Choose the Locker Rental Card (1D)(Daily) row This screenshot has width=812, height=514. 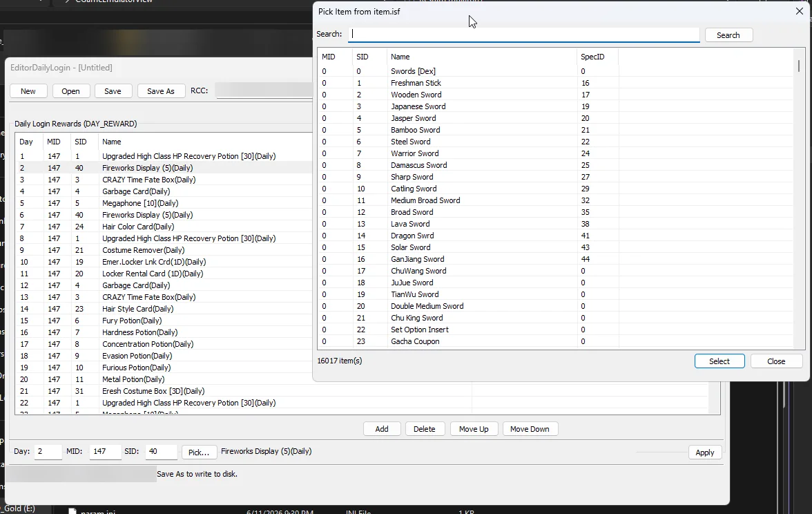pyautogui.click(x=164, y=274)
